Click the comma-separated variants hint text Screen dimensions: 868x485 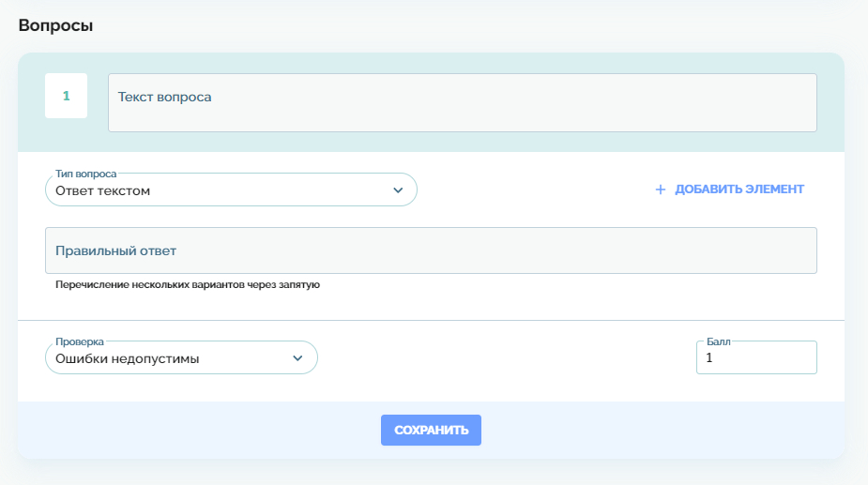(188, 284)
